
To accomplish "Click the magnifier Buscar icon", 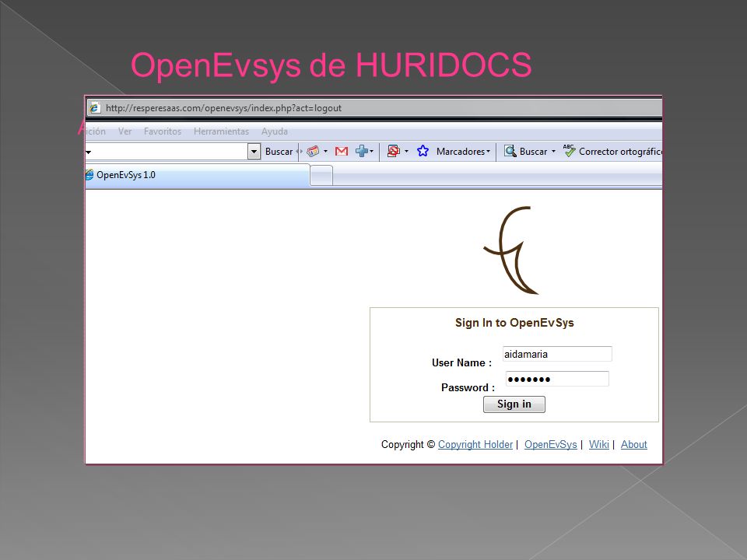I will (510, 151).
